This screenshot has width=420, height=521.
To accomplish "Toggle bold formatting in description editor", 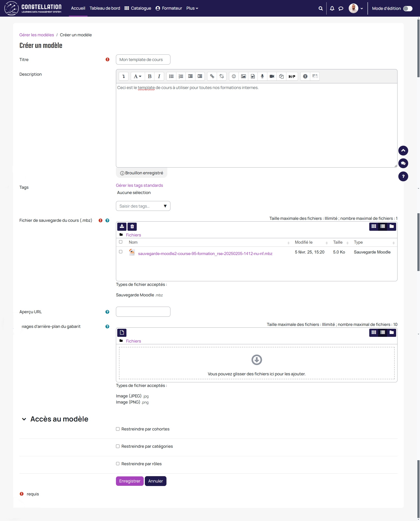I will click(x=150, y=76).
